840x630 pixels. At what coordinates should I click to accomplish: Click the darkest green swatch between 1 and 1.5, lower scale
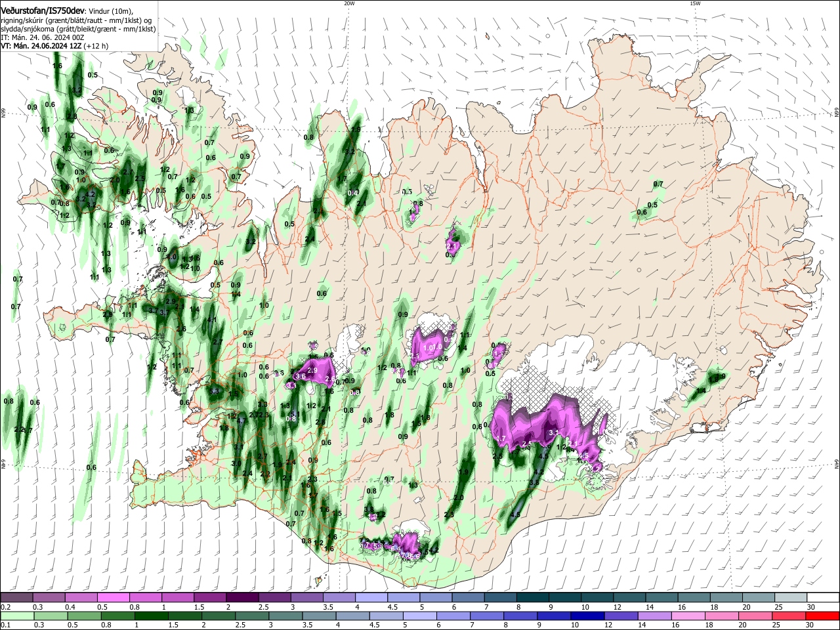pyautogui.click(x=151, y=616)
